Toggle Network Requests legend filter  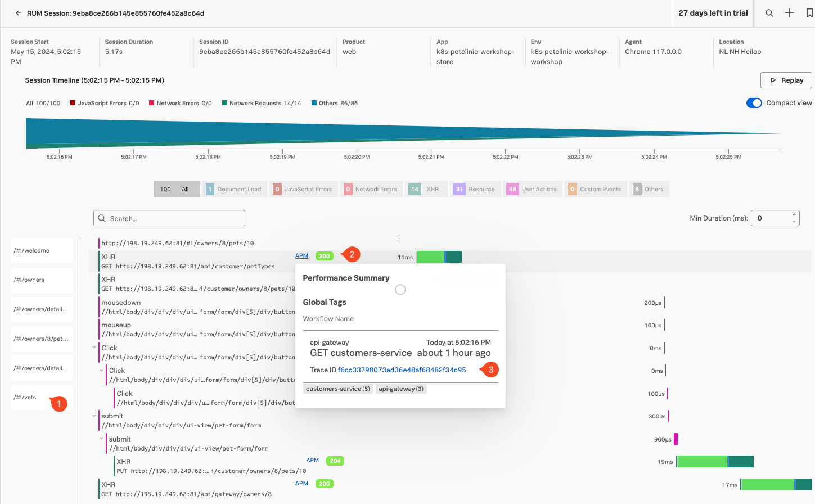(x=261, y=103)
